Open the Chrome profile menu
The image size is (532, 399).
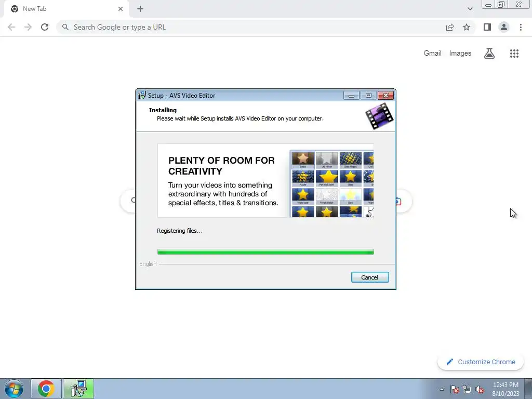coord(504,27)
